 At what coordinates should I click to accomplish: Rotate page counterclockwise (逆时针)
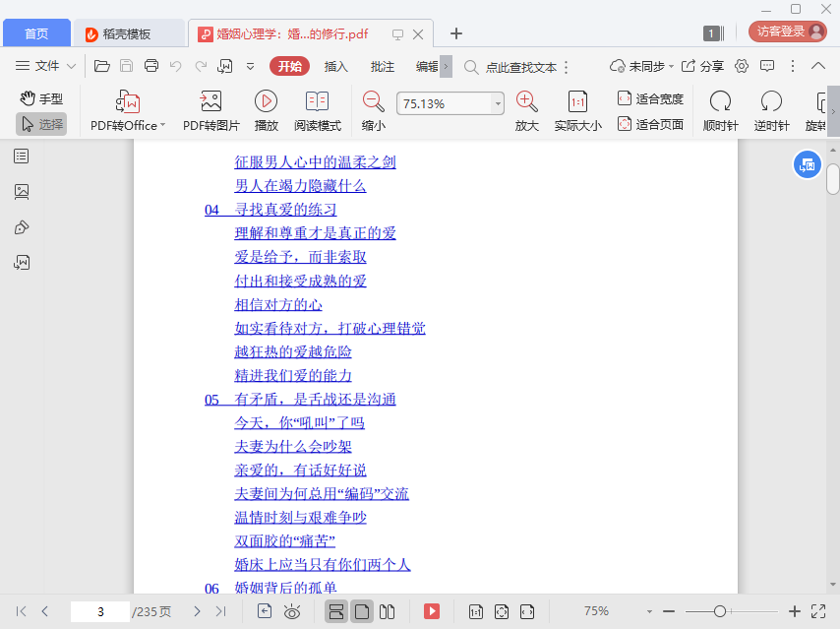tap(771, 111)
